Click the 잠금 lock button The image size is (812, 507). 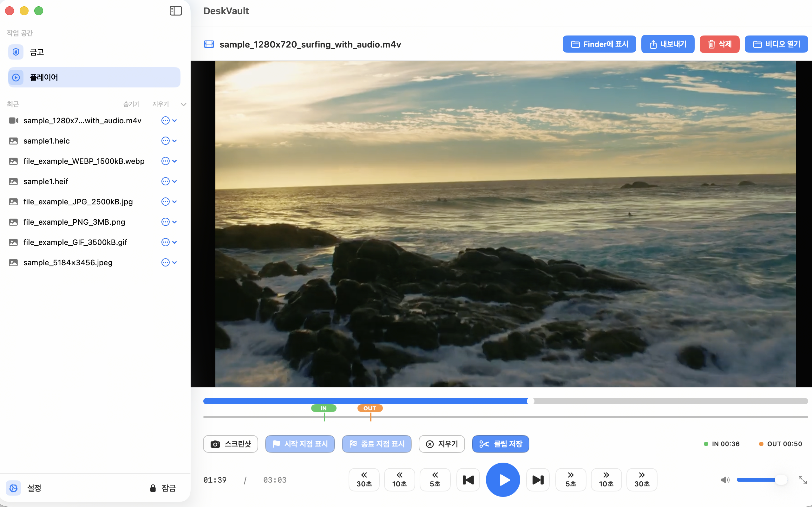(x=163, y=488)
